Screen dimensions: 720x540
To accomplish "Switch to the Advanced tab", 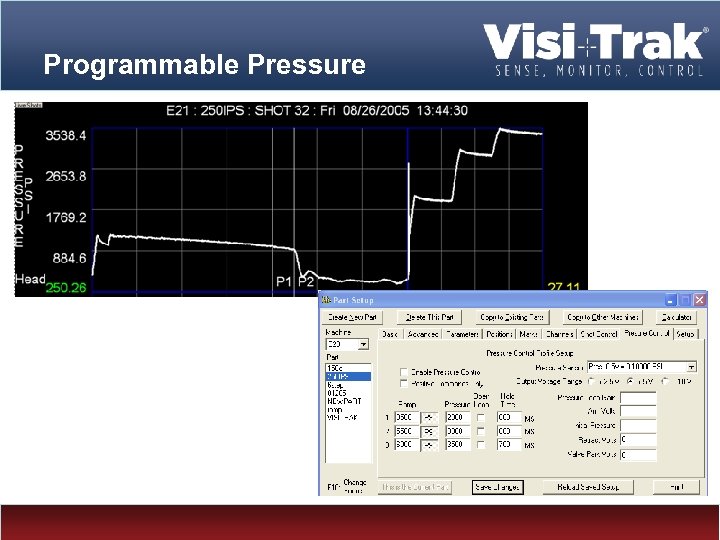I will 422,334.
